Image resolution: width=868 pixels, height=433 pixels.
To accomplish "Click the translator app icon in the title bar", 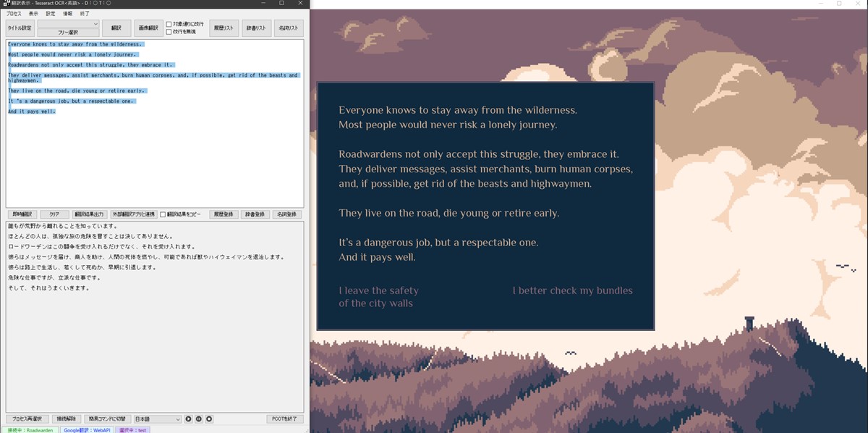I will point(6,4).
